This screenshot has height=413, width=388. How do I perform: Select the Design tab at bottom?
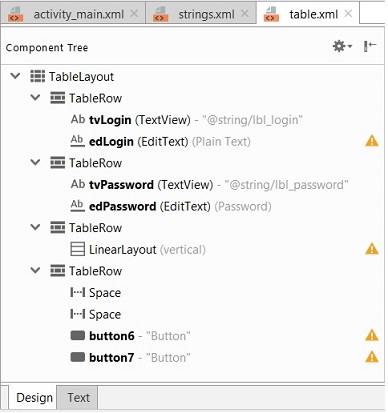click(x=34, y=397)
